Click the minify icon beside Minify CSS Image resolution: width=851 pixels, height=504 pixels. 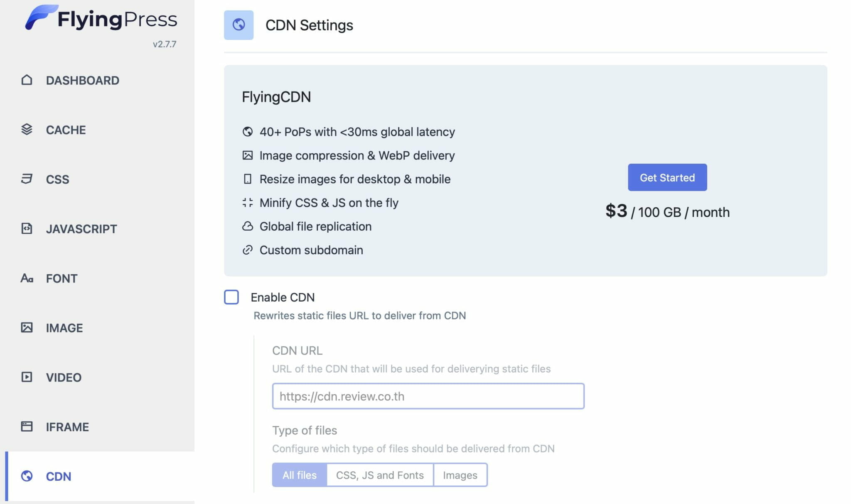click(x=248, y=203)
